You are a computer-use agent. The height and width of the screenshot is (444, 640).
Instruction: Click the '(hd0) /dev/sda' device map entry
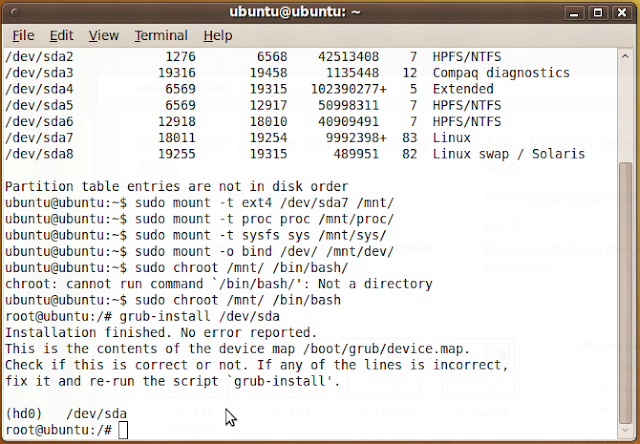point(66,414)
